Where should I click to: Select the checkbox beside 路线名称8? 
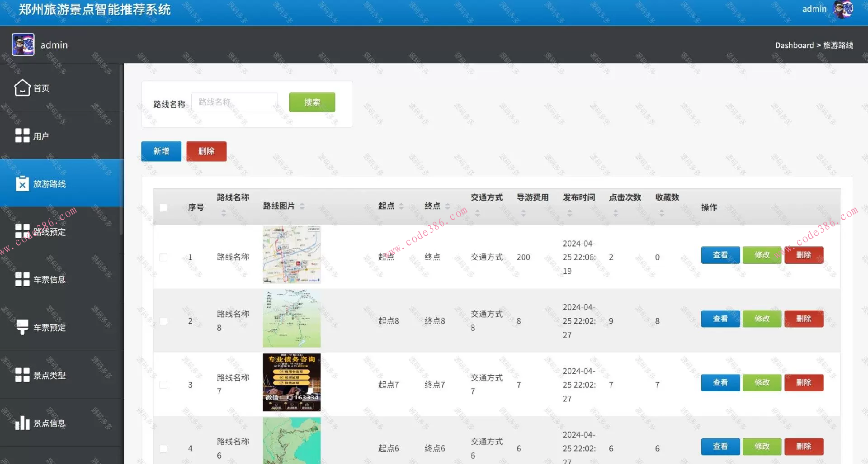point(163,321)
